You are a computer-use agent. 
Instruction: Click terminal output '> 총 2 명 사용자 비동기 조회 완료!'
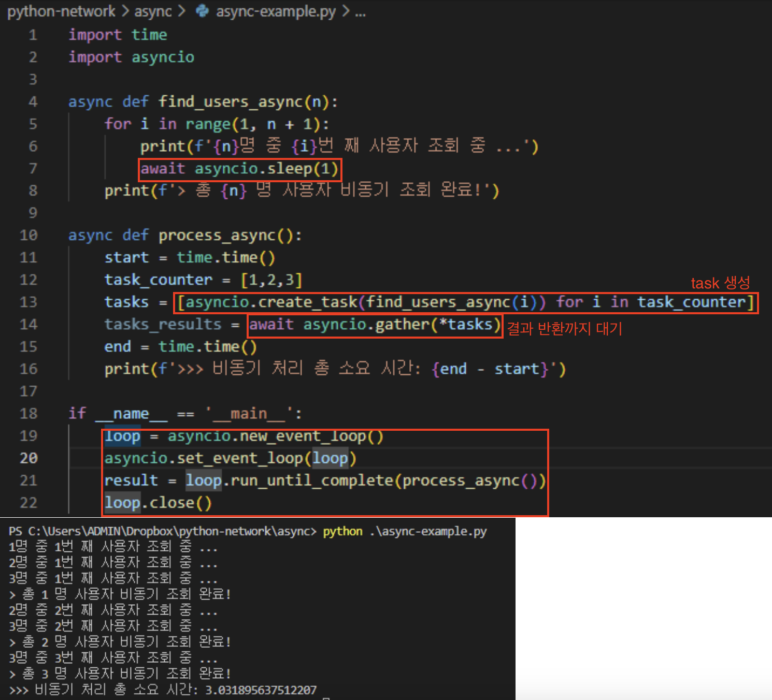(120, 642)
